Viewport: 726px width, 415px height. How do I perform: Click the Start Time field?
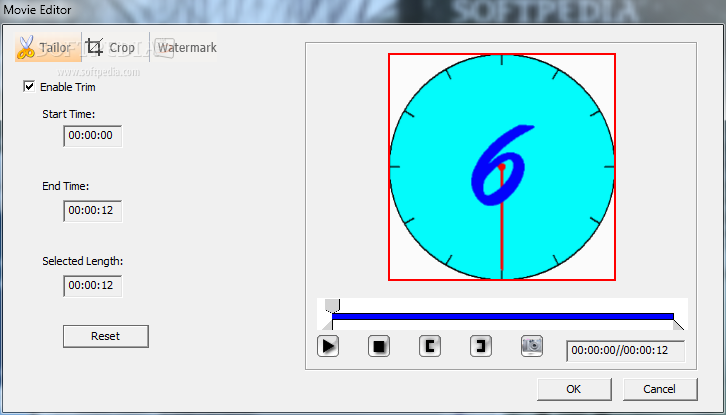coord(93,136)
